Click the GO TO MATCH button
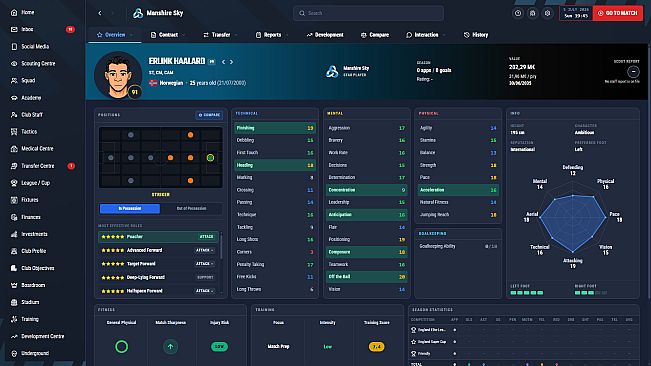651x366 pixels. (617, 13)
